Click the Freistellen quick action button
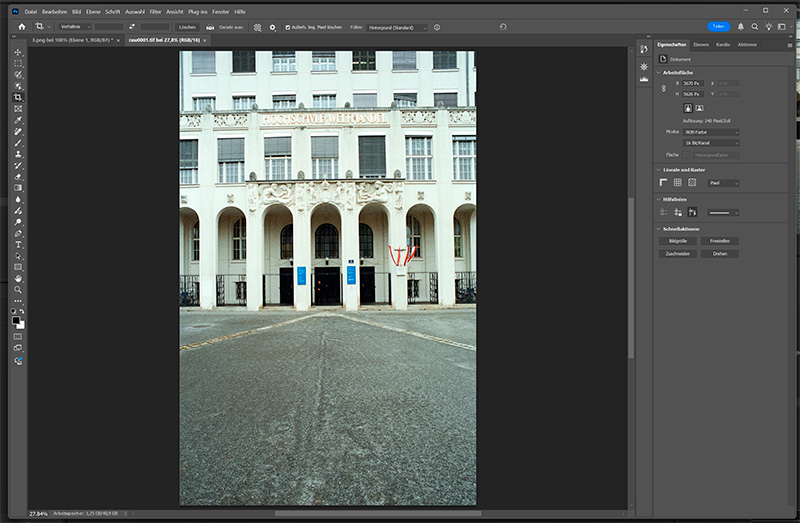The image size is (800, 523). 719,241
